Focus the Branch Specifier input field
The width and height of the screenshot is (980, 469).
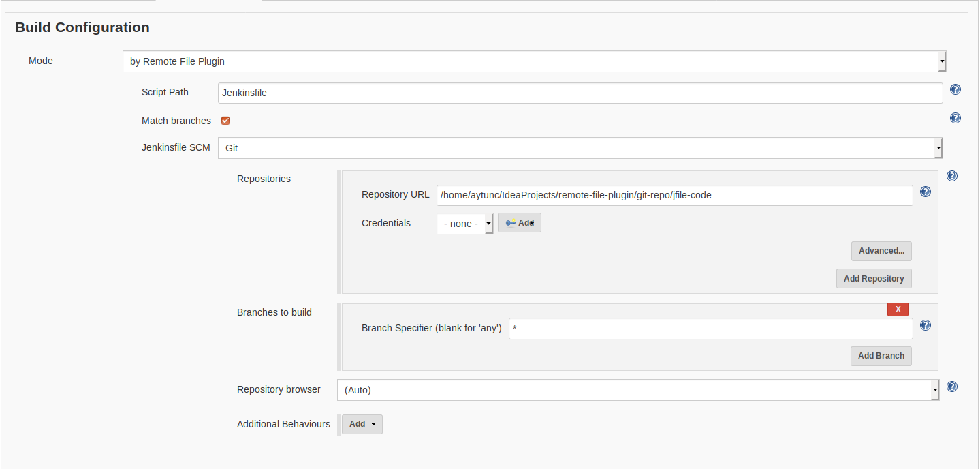[x=711, y=329]
